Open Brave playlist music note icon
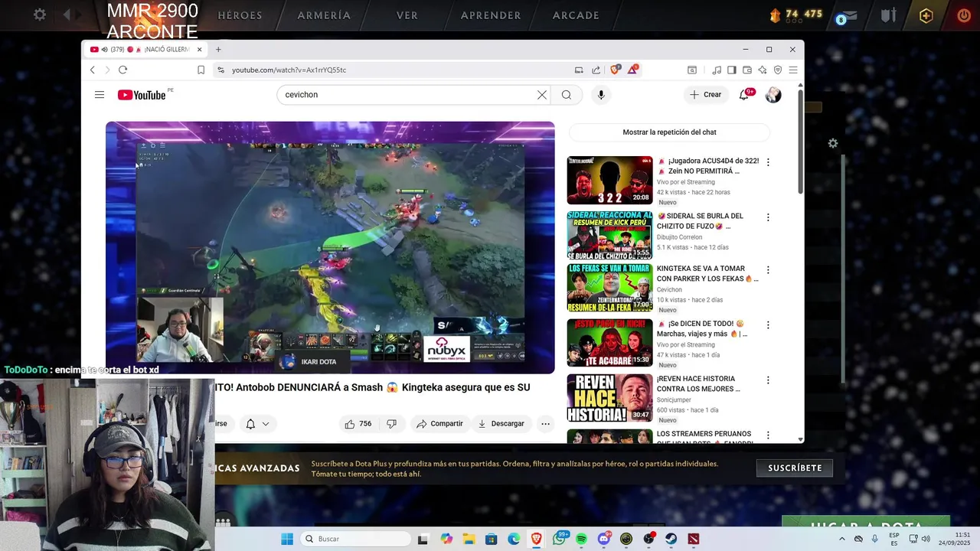 [x=717, y=70]
